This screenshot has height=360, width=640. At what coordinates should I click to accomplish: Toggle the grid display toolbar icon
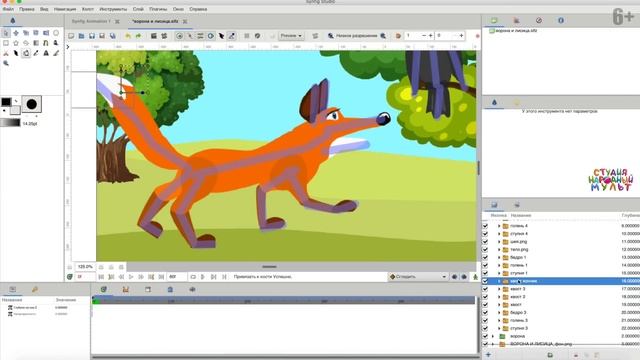pos(247,36)
